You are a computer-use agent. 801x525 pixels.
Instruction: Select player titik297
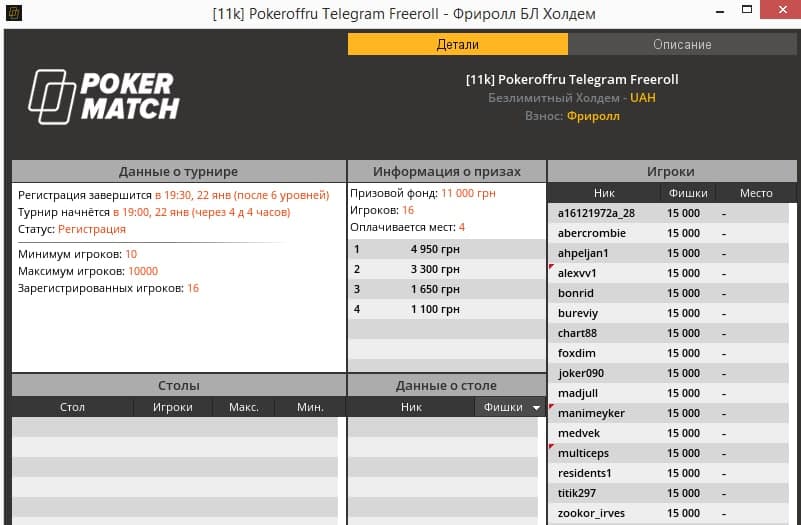coord(668,493)
